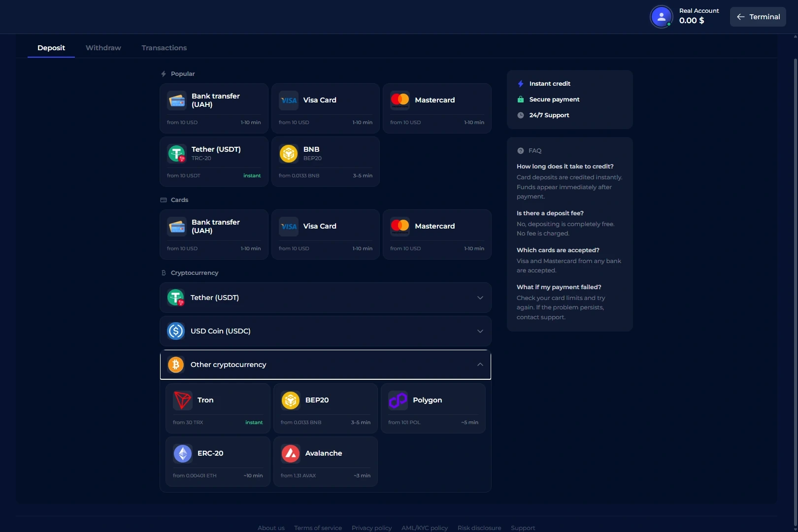
Task: Click the USD Coin icon
Action: (176, 331)
